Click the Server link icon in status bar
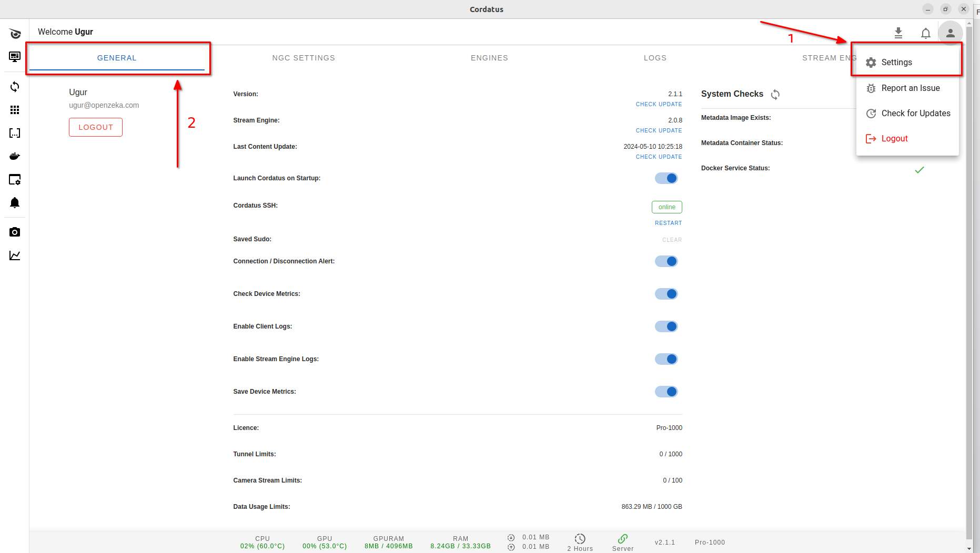Screen dimensions: 980x553 (x=623, y=539)
